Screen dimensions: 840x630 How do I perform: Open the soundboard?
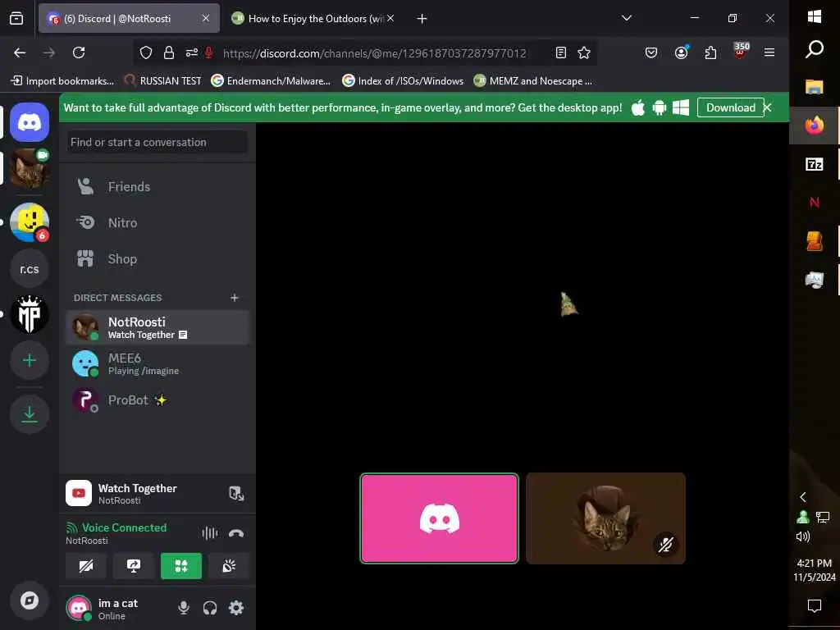point(229,566)
